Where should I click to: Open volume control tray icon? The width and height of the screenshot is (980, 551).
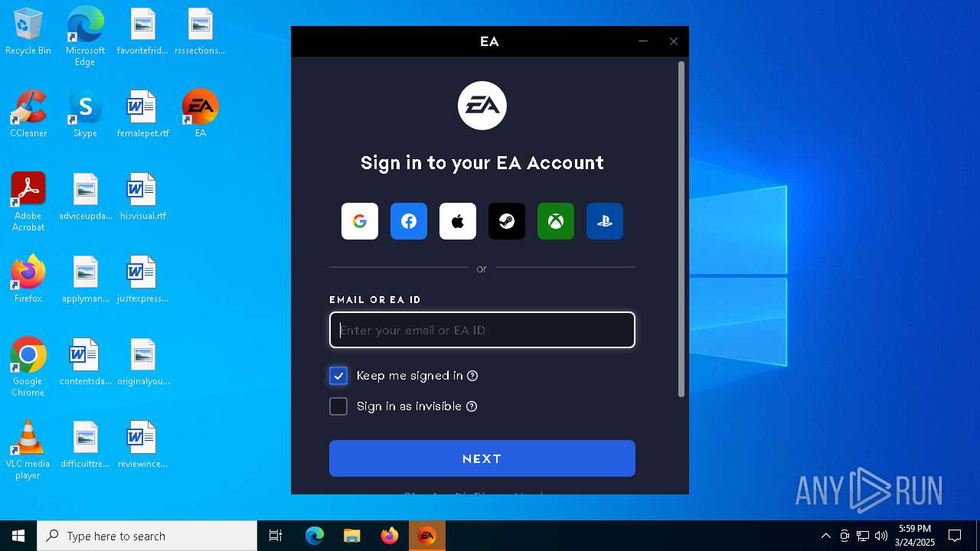tap(881, 536)
